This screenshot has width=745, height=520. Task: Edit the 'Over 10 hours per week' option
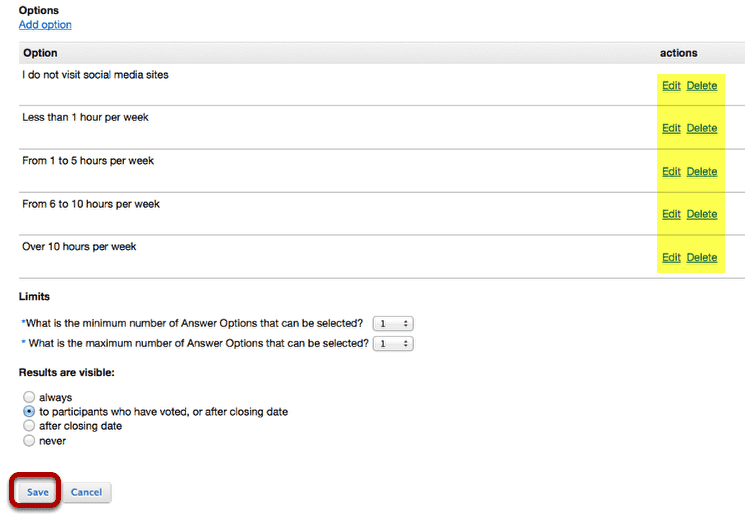pyautogui.click(x=671, y=258)
